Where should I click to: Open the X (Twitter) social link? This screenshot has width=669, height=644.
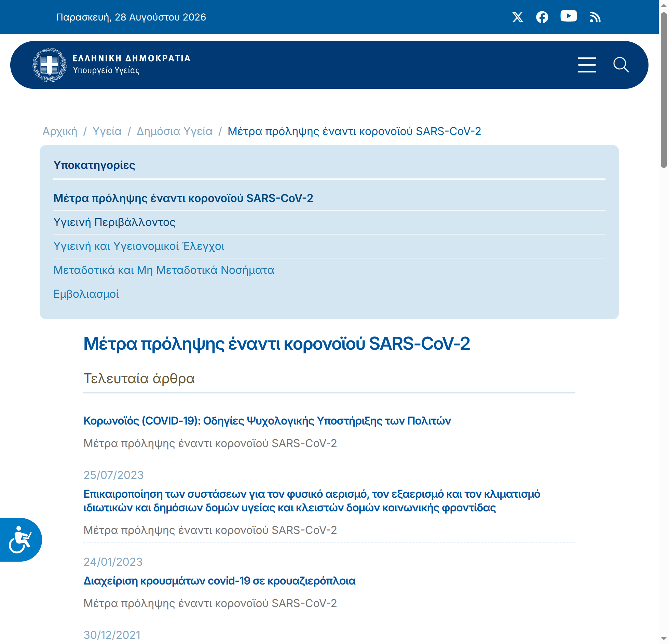pos(518,17)
